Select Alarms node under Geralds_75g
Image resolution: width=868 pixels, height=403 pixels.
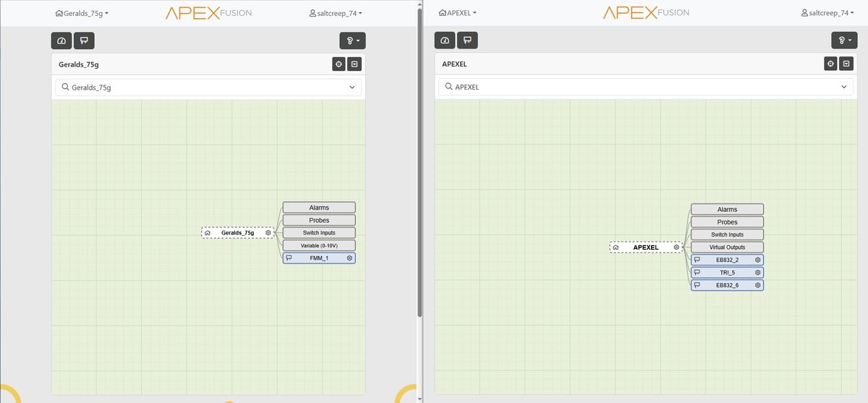click(319, 208)
